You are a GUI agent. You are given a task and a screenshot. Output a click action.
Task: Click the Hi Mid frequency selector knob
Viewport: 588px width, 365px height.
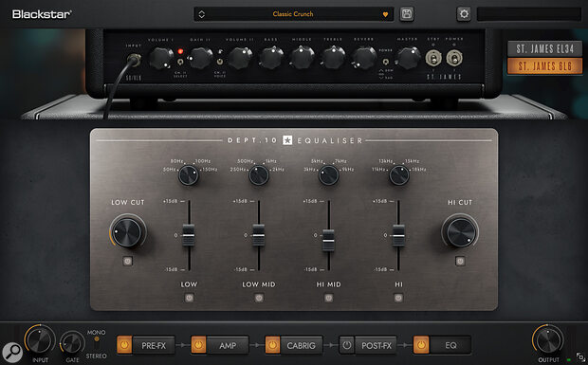point(328,175)
